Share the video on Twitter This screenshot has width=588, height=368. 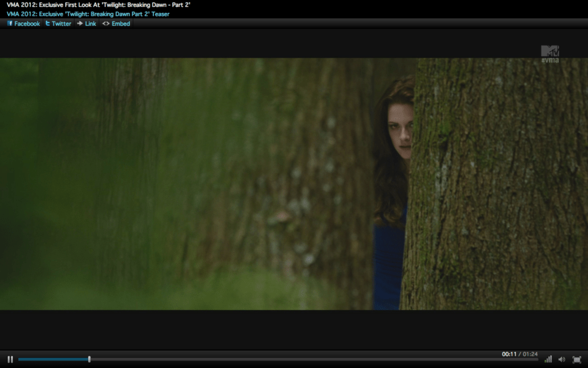(58, 24)
